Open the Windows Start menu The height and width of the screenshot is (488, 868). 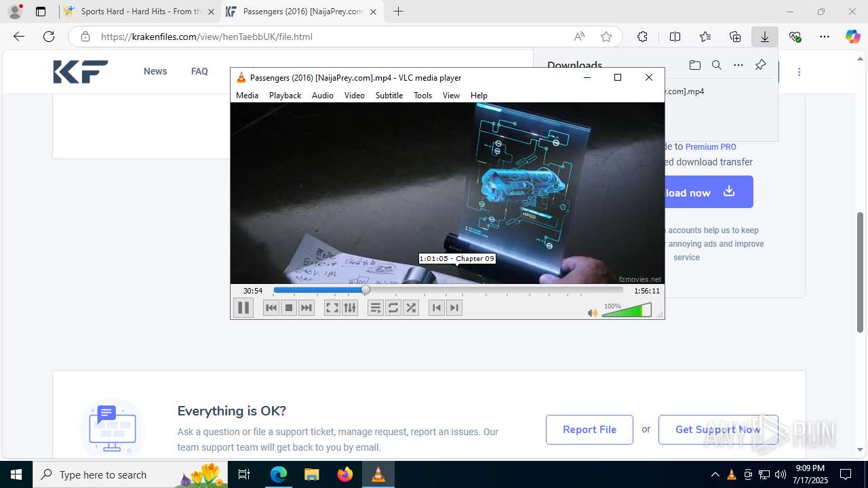pos(16,474)
